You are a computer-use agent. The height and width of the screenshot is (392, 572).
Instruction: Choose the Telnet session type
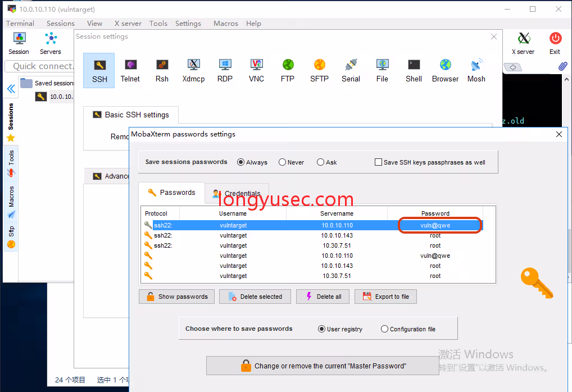130,71
